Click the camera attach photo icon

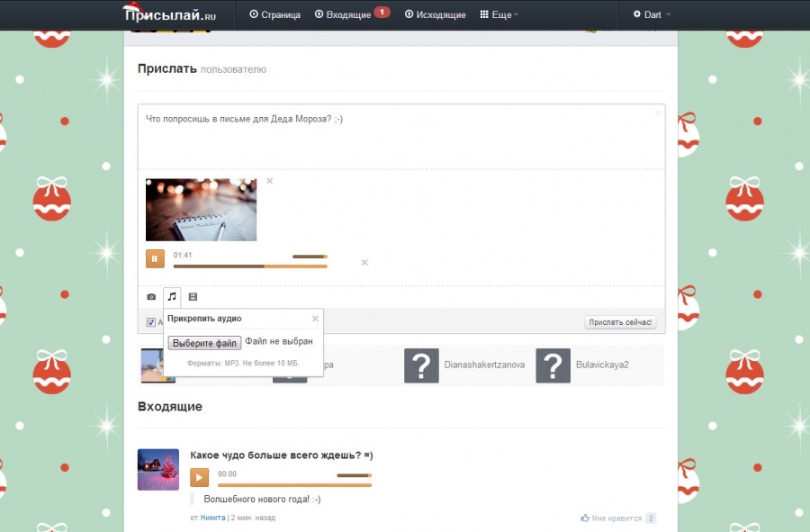(151, 296)
